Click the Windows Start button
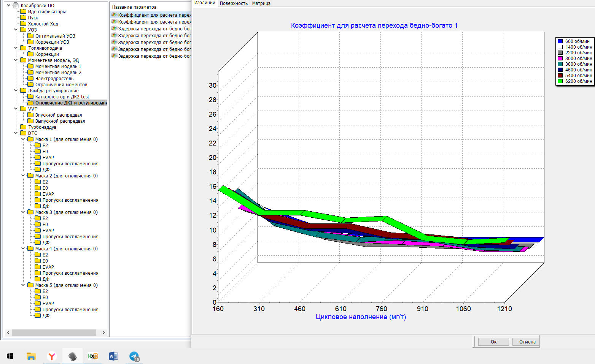The height and width of the screenshot is (364, 595). click(x=10, y=356)
